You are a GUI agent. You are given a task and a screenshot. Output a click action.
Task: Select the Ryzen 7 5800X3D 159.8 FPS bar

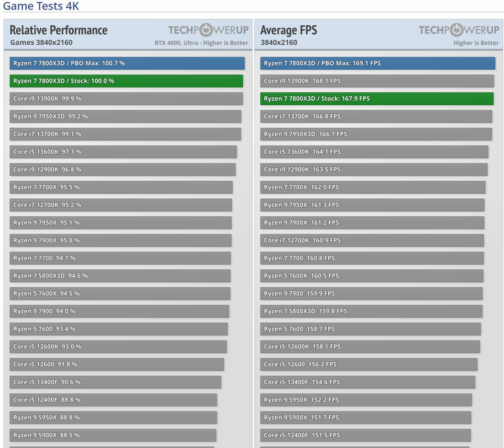coord(371,311)
